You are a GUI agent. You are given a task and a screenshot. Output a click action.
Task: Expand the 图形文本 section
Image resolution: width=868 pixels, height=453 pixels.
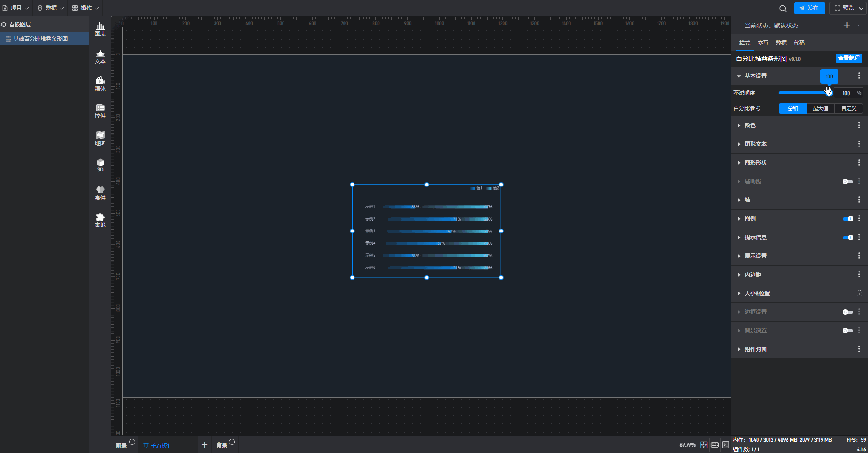(x=755, y=144)
